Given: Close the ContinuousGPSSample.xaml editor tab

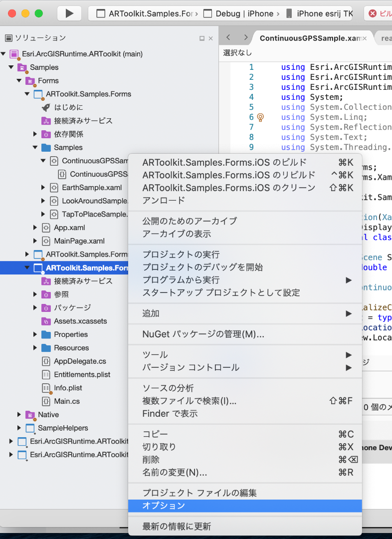Looking at the screenshot, I should click(365, 38).
